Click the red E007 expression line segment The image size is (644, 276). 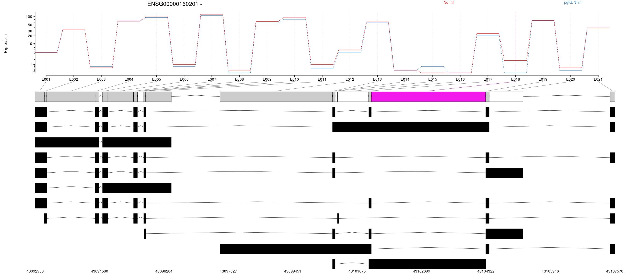(x=212, y=14)
